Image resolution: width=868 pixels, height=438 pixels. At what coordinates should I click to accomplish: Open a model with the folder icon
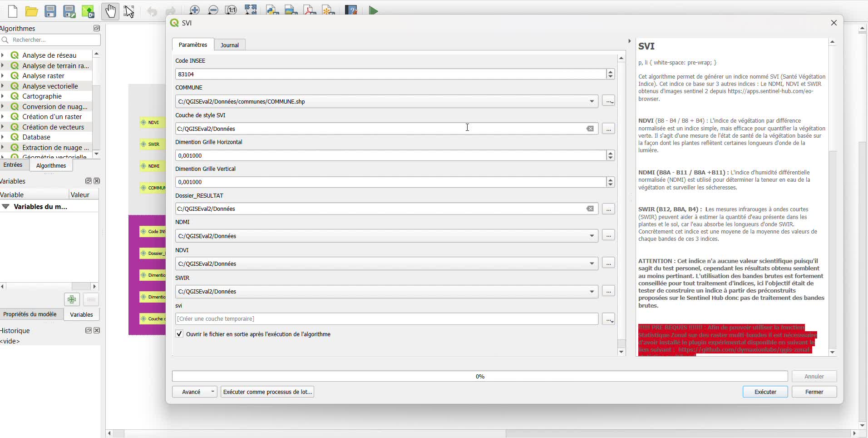coord(31,11)
